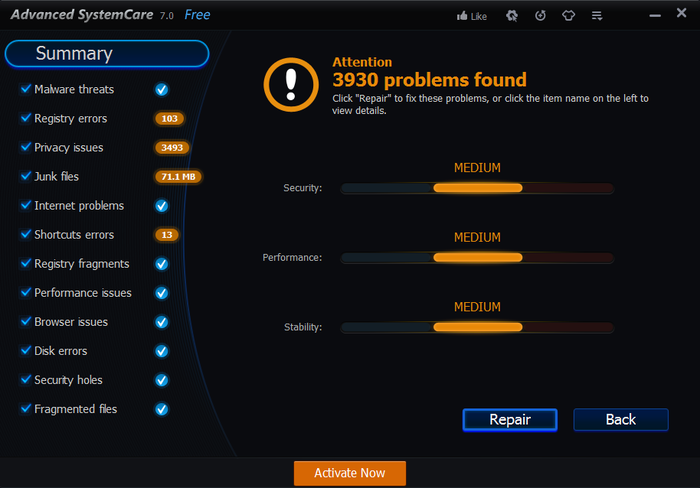Uncheck the Registry fragments checkbox
The width and height of the screenshot is (700, 488).
[x=26, y=263]
